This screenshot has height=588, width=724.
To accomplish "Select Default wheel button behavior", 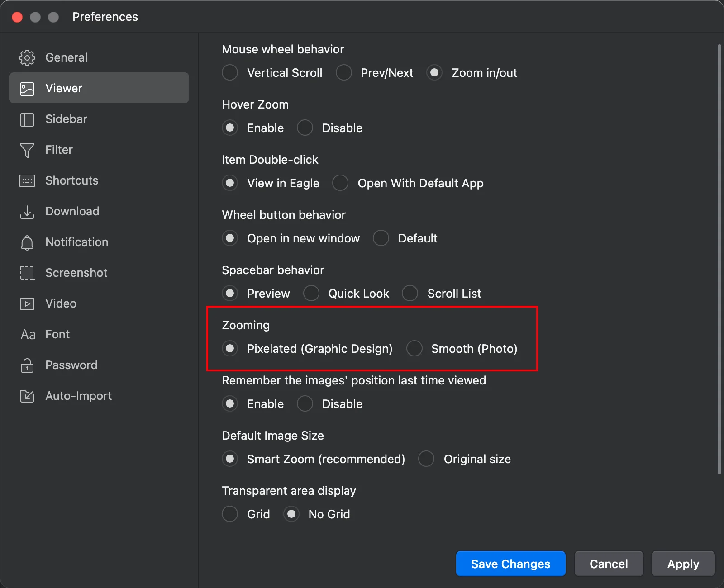I will pos(381,238).
